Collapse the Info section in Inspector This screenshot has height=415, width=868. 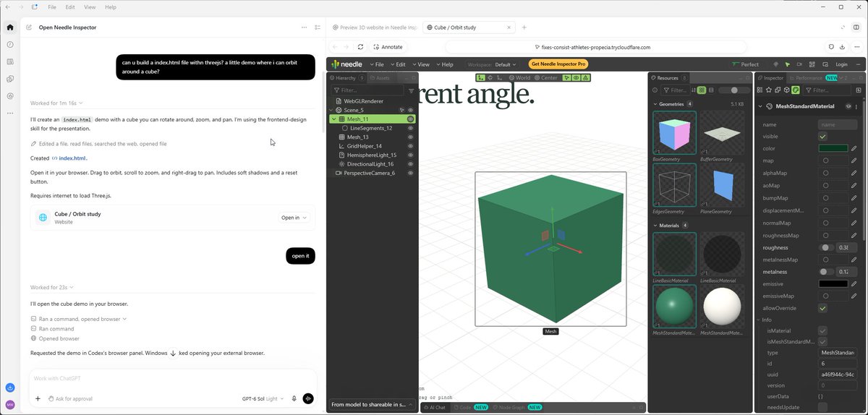tap(759, 320)
